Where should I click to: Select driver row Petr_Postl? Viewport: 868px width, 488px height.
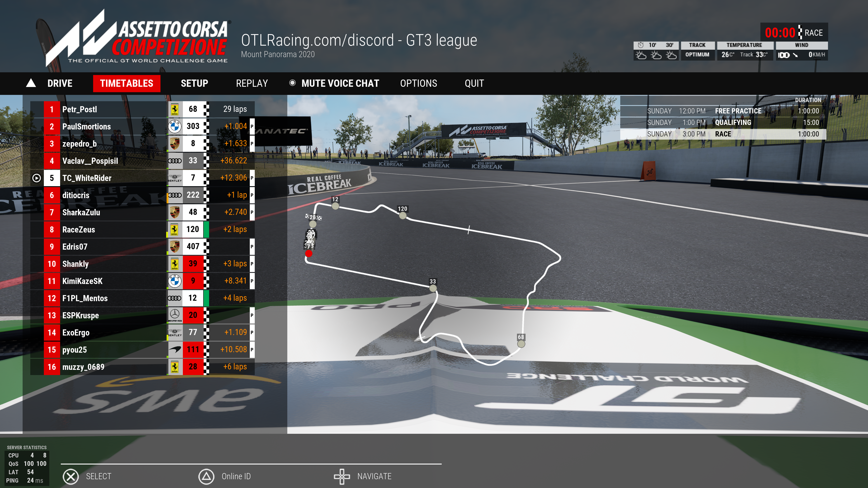(143, 109)
